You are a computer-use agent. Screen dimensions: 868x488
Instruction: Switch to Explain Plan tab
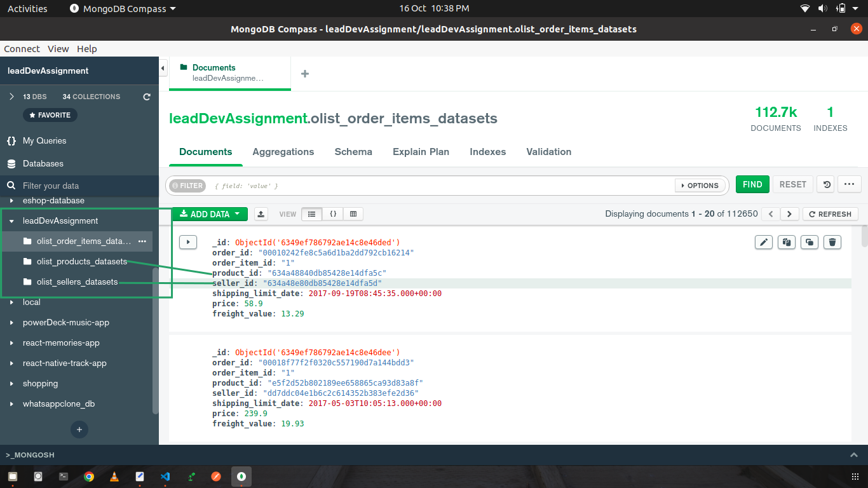[x=421, y=152]
